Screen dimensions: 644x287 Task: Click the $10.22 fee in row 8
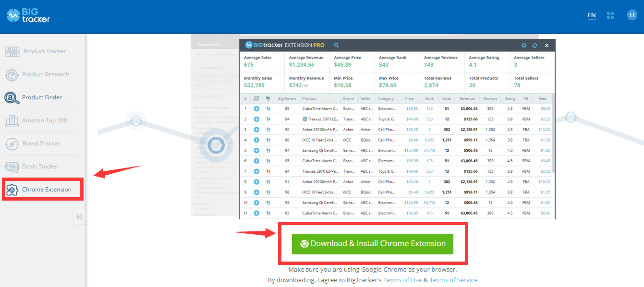pos(544,182)
